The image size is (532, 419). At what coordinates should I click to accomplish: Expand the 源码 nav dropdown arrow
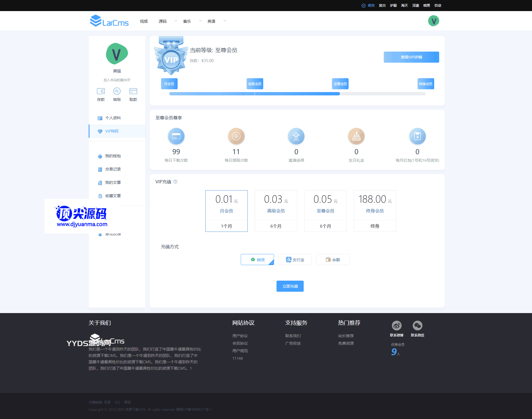[x=176, y=21]
